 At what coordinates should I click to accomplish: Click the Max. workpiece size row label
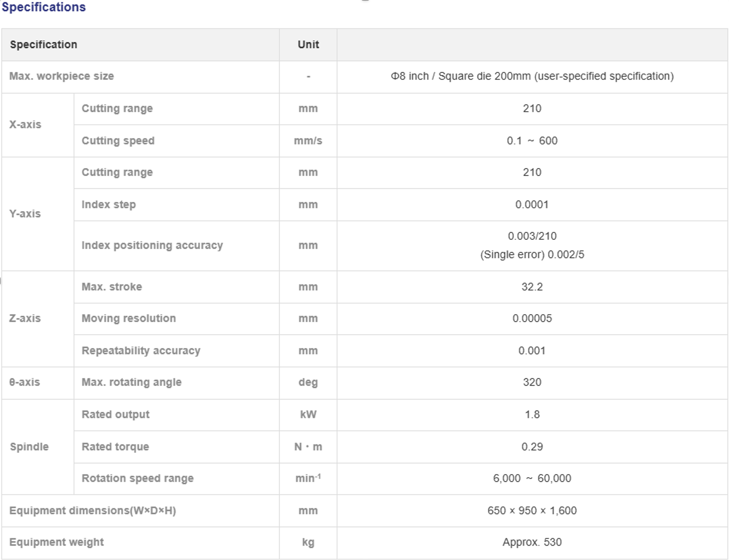tap(62, 76)
